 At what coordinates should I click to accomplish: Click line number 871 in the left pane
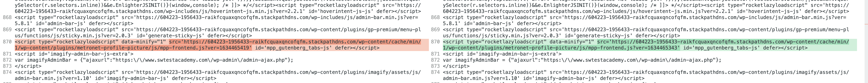click(7, 54)
